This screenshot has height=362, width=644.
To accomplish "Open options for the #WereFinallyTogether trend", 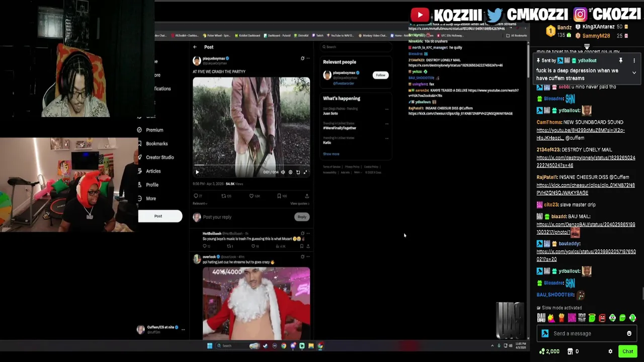I will [x=387, y=124].
